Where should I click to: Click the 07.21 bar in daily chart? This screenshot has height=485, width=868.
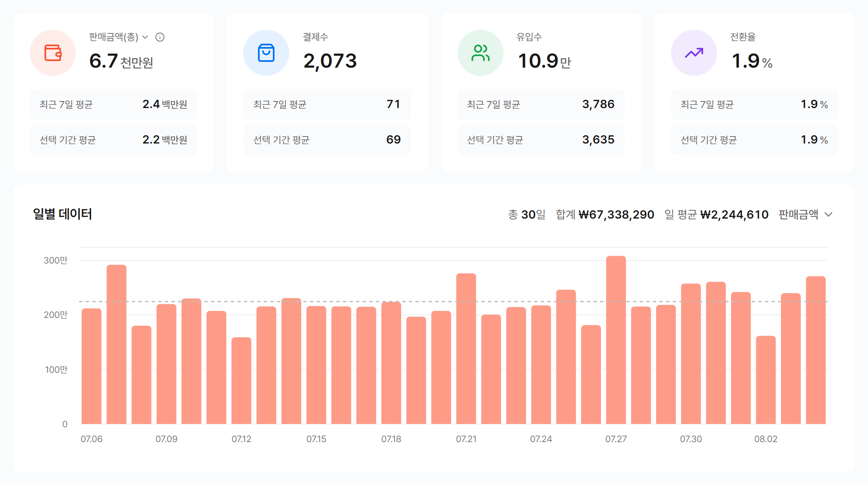pyautogui.click(x=466, y=348)
